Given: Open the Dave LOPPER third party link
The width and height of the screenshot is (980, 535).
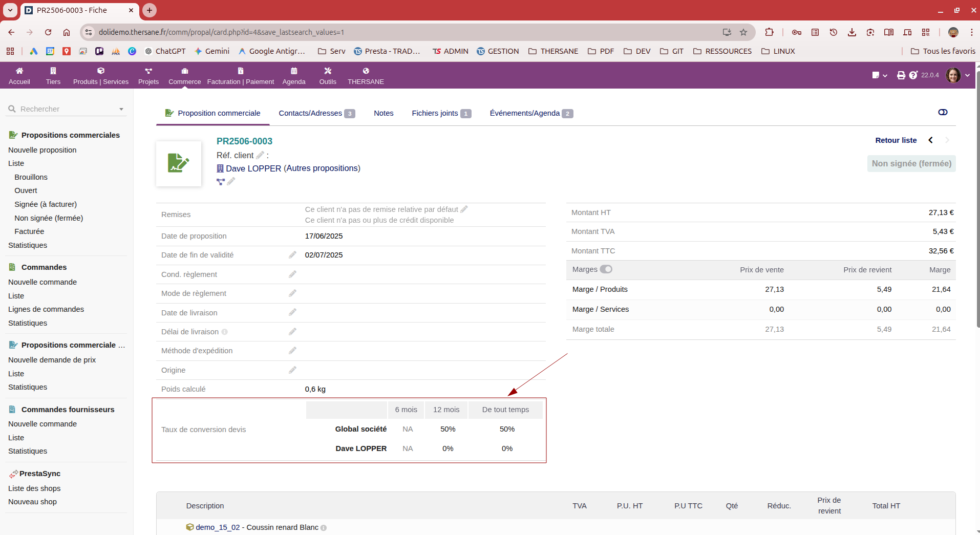Looking at the screenshot, I should pyautogui.click(x=253, y=168).
